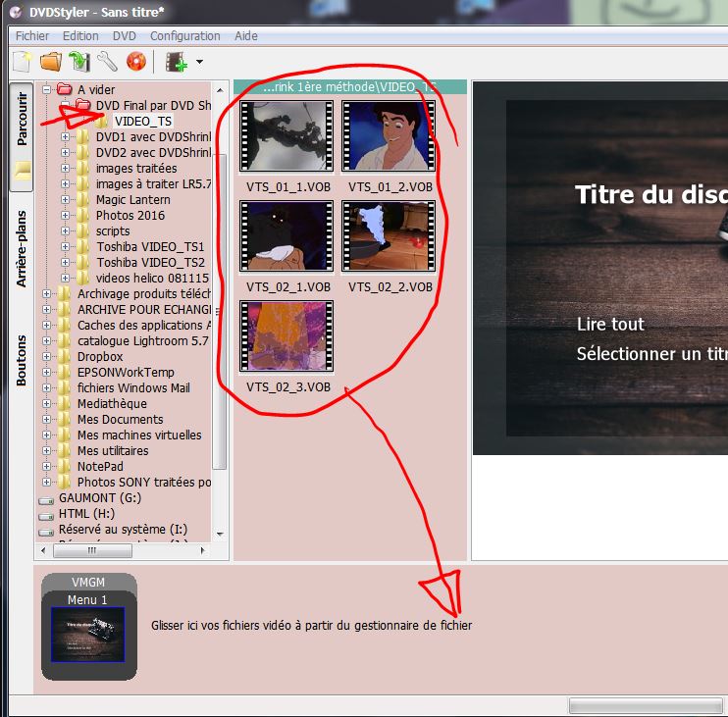728x717 pixels.
Task: Click the DVDStyler title bar icon
Action: 16,13
